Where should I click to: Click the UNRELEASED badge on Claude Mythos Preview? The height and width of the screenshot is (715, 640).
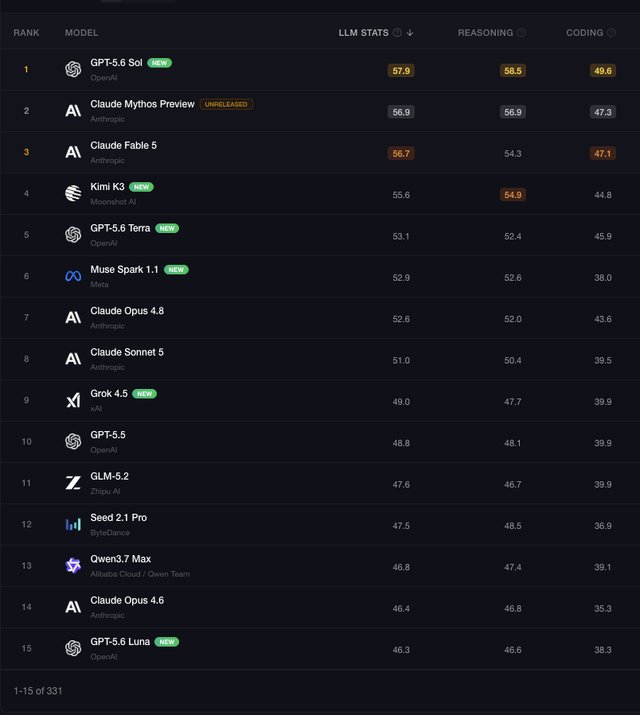[226, 104]
